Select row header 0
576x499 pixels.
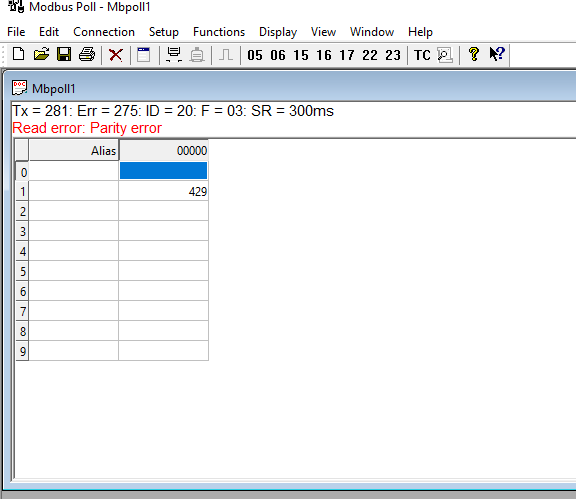coord(22,171)
